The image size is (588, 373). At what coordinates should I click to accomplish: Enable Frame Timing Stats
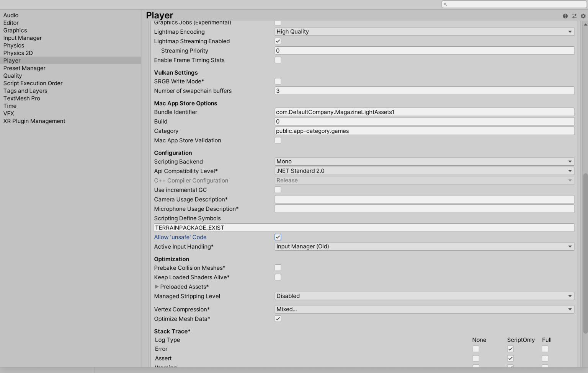click(x=278, y=60)
